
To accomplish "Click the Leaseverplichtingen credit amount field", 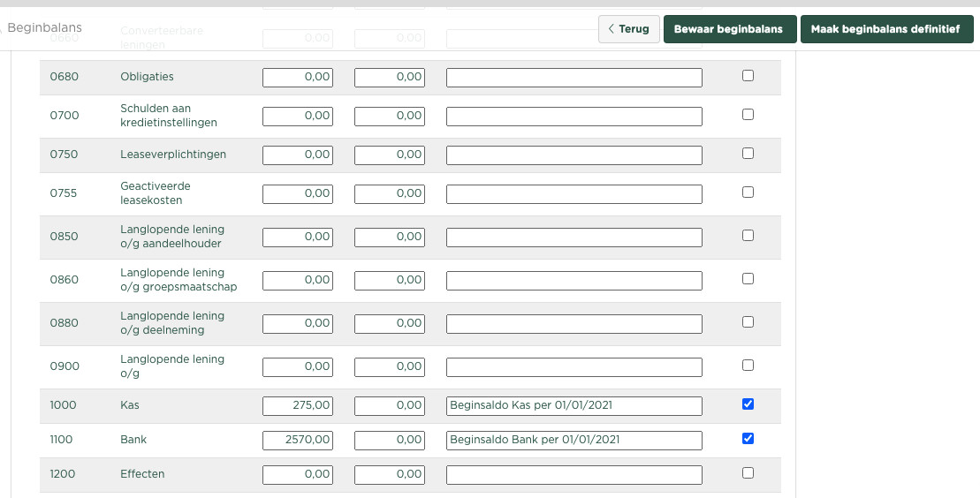I will click(390, 155).
